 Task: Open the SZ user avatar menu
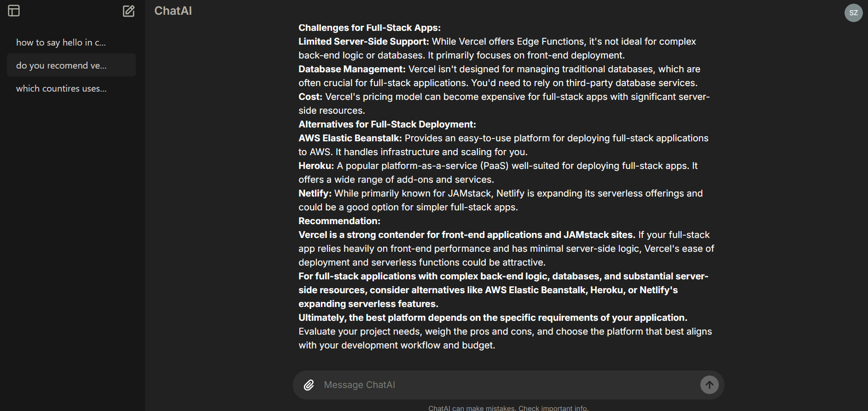853,13
